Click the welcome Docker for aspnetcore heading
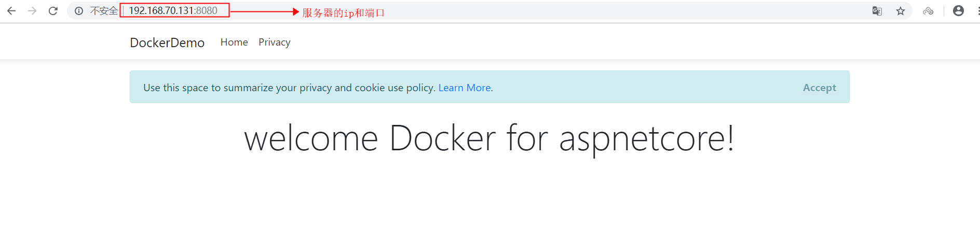The image size is (980, 242). (489, 138)
